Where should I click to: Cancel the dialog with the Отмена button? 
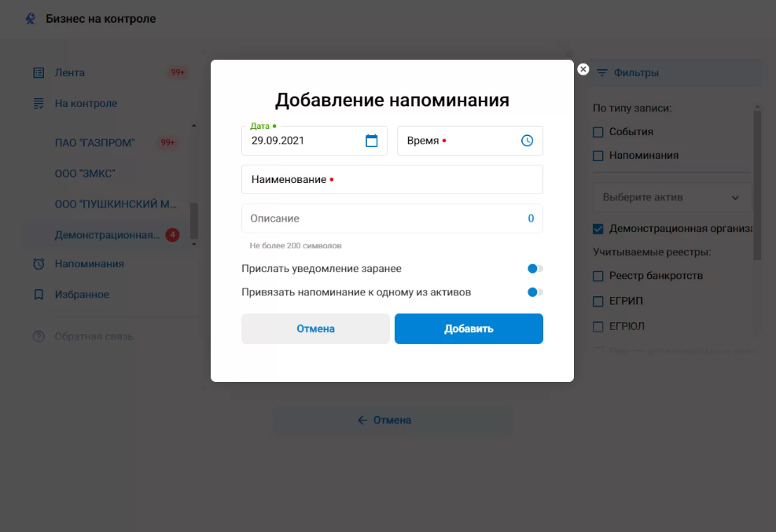click(315, 328)
